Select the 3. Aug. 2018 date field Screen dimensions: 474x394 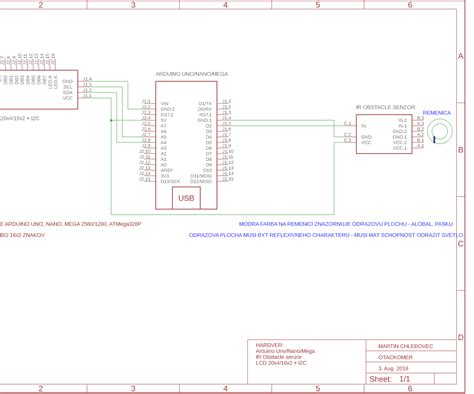393,368
